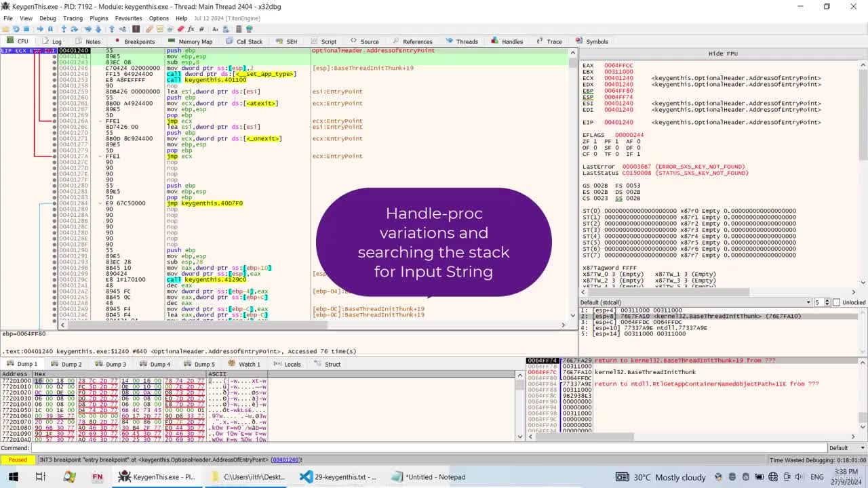Click the 00401240 breakpoint toggle bullet at EIP
This screenshot has width=868, height=488.
pos(55,51)
